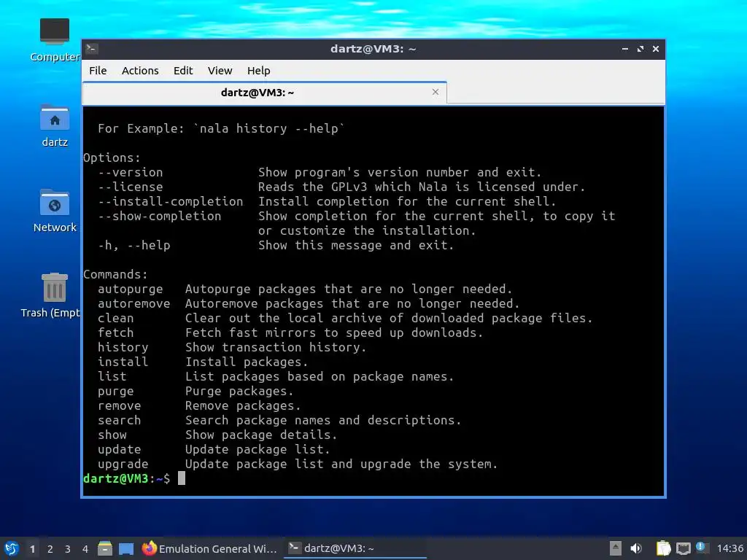Image resolution: width=747 pixels, height=560 pixels.
Task: Click 'Show transaction history.' description
Action: coord(276,347)
